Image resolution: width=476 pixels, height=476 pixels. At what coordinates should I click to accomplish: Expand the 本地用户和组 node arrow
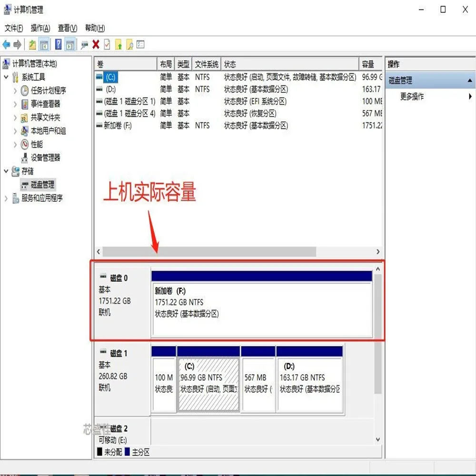tap(15, 131)
